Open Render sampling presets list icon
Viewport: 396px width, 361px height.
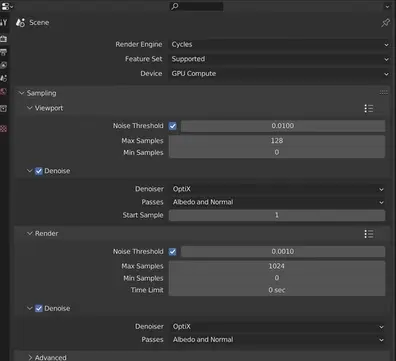369,234
